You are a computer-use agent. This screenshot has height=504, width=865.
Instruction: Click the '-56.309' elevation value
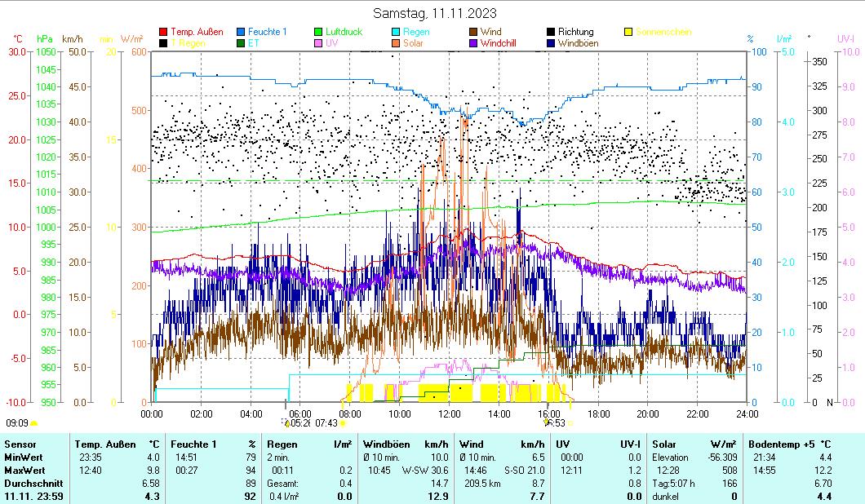coord(723,458)
